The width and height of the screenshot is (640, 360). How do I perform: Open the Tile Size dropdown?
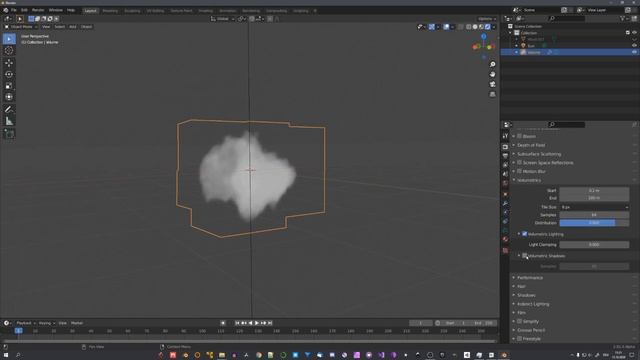point(594,207)
